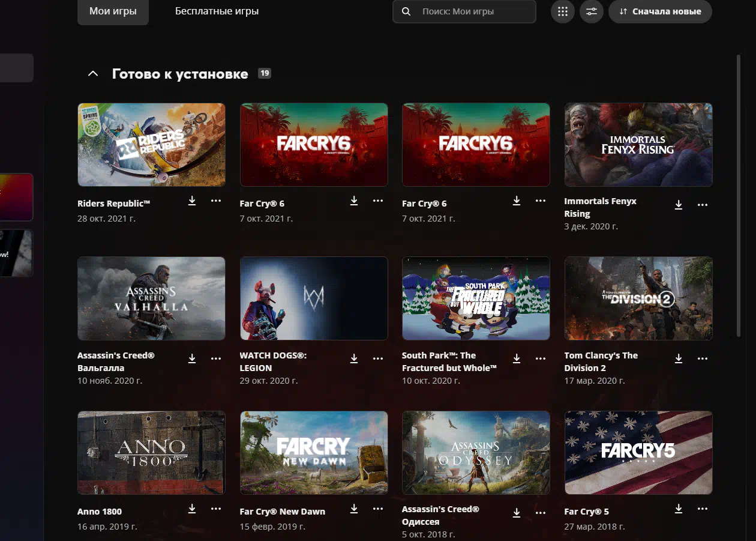This screenshot has width=756, height=541.
Task: Open the South Park Fractured but Whole cover
Action: pos(476,298)
